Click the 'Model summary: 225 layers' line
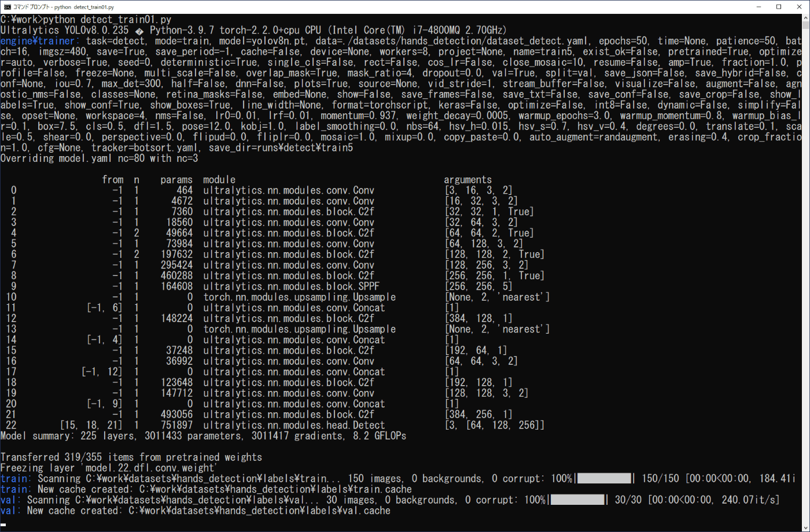Viewport: 810px width, 532px height. (x=203, y=435)
